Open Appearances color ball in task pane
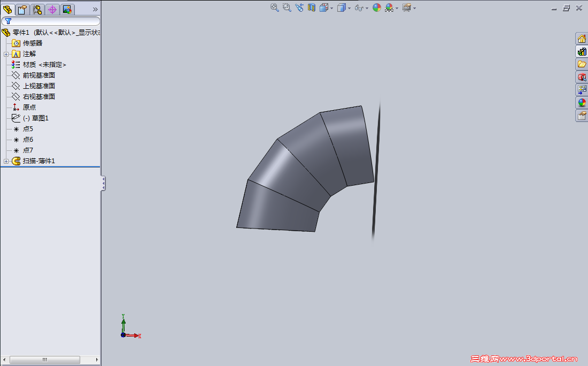 point(582,103)
